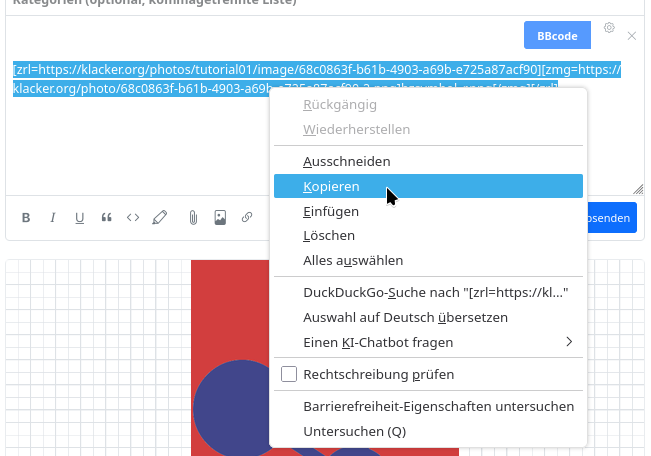Select DuckDuckGo-Suche menu entry
The height and width of the screenshot is (456, 651).
click(x=428, y=293)
